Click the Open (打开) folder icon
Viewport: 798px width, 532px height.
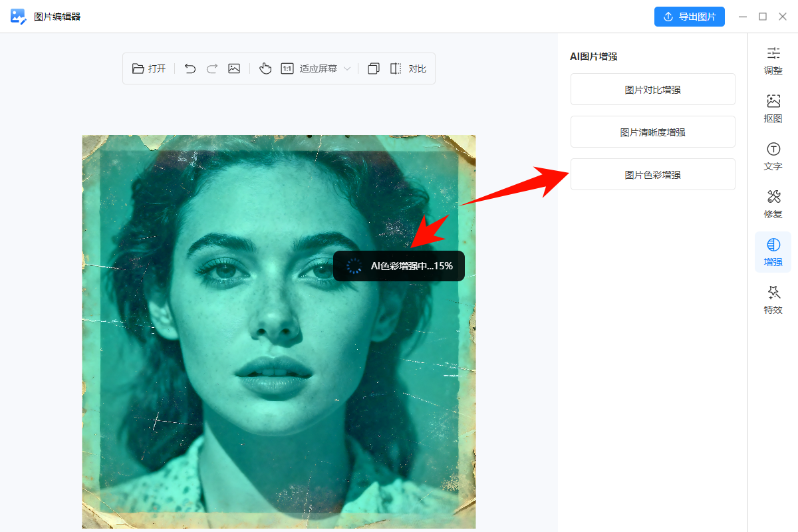138,68
